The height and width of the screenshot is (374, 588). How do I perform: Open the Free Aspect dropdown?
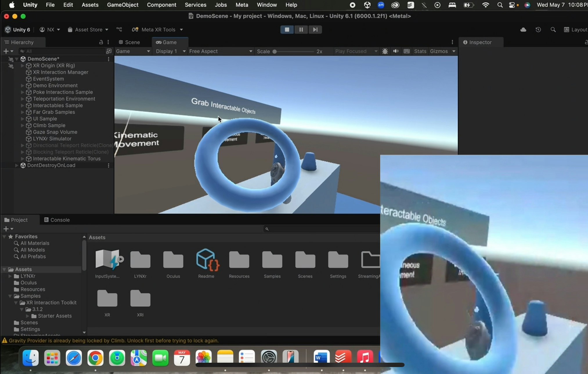tap(221, 51)
